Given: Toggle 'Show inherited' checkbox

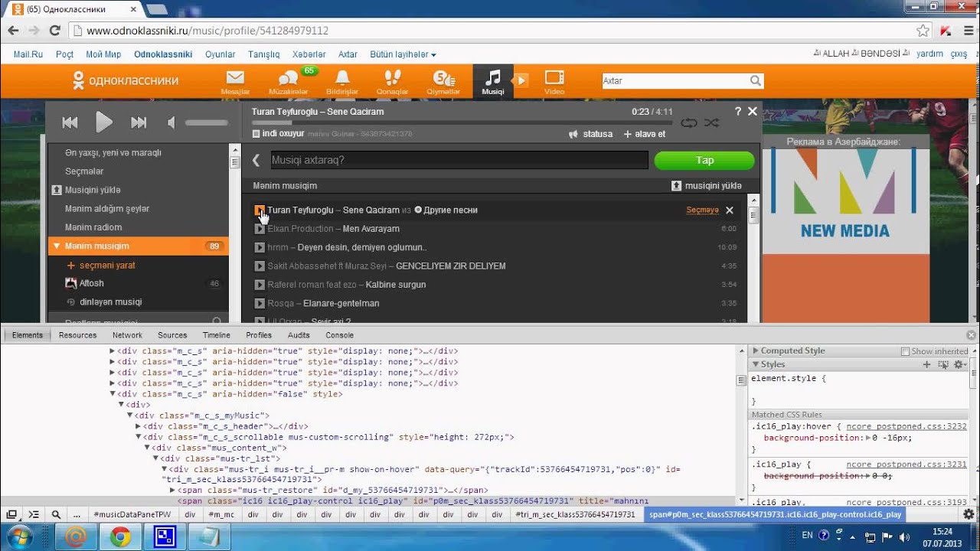Looking at the screenshot, I should (x=905, y=351).
